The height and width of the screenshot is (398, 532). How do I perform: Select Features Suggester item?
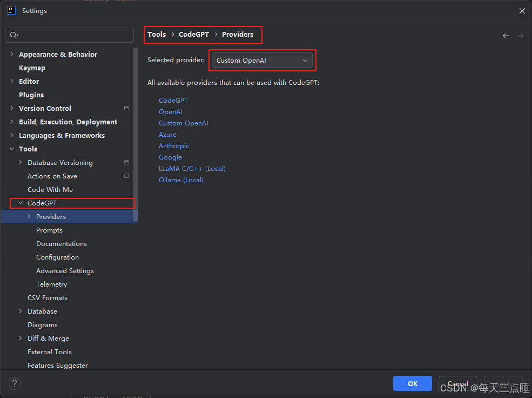[x=58, y=366]
